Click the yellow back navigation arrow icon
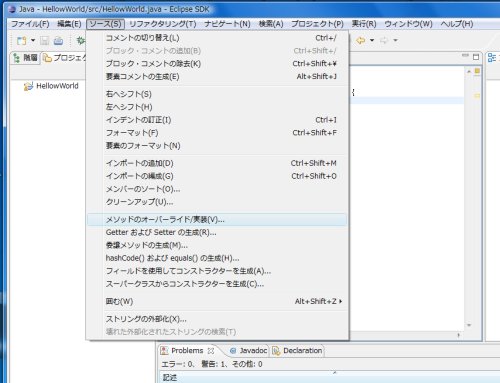 click(361, 40)
